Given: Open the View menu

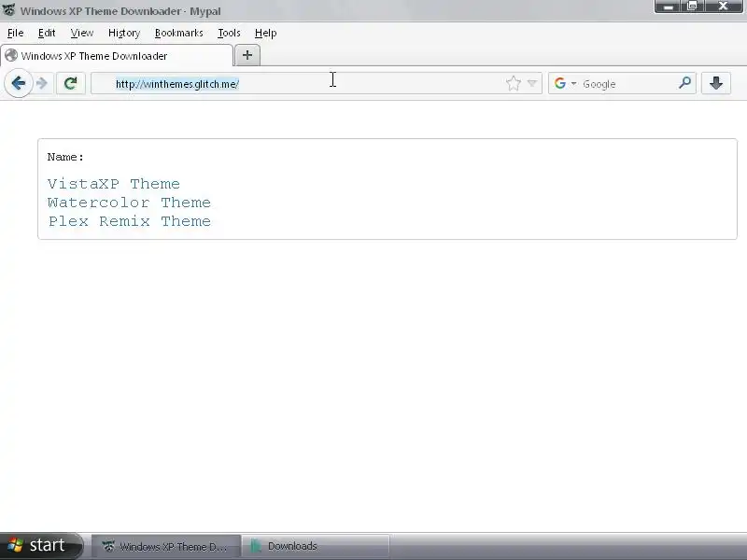Looking at the screenshot, I should [82, 33].
